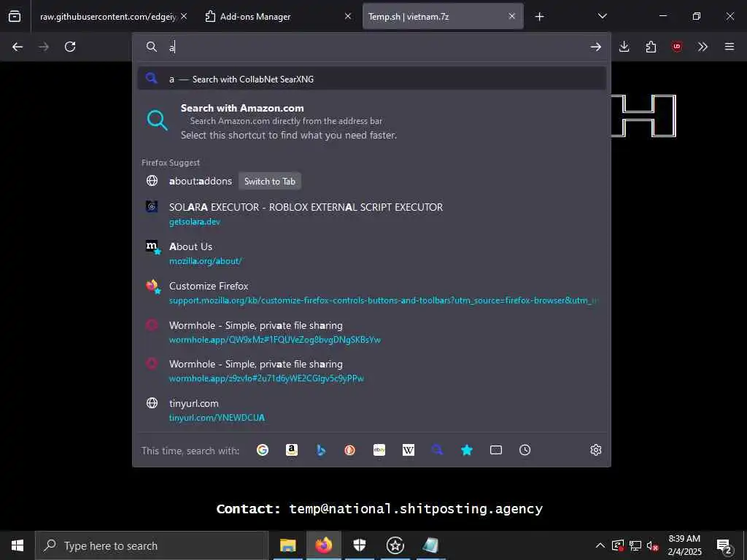Close the raw.githubusercontent.com tab

[184, 16]
